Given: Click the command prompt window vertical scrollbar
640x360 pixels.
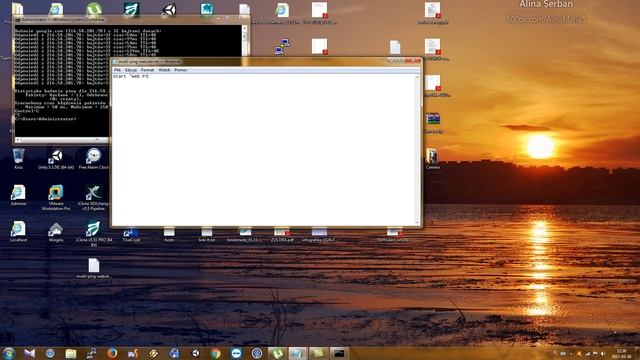Looking at the screenshot, I should pos(244,41).
